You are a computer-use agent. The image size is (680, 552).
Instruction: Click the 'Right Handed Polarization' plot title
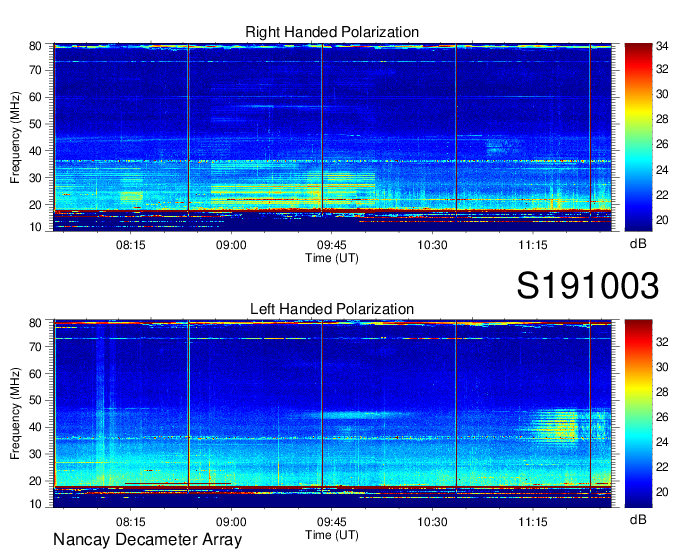pos(332,32)
